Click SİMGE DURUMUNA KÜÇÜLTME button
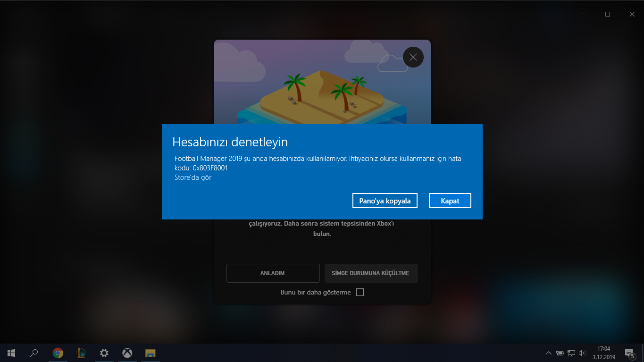 coord(371,273)
